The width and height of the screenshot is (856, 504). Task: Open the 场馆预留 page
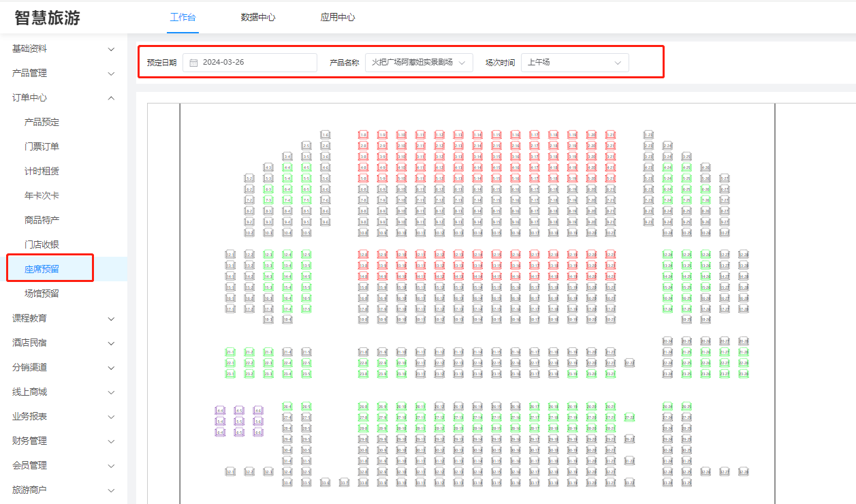tap(42, 294)
